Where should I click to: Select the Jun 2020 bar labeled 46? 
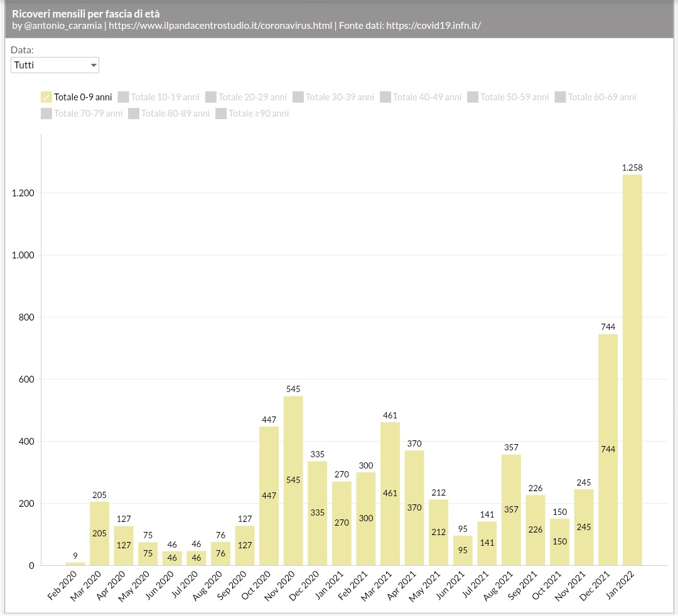(172, 558)
